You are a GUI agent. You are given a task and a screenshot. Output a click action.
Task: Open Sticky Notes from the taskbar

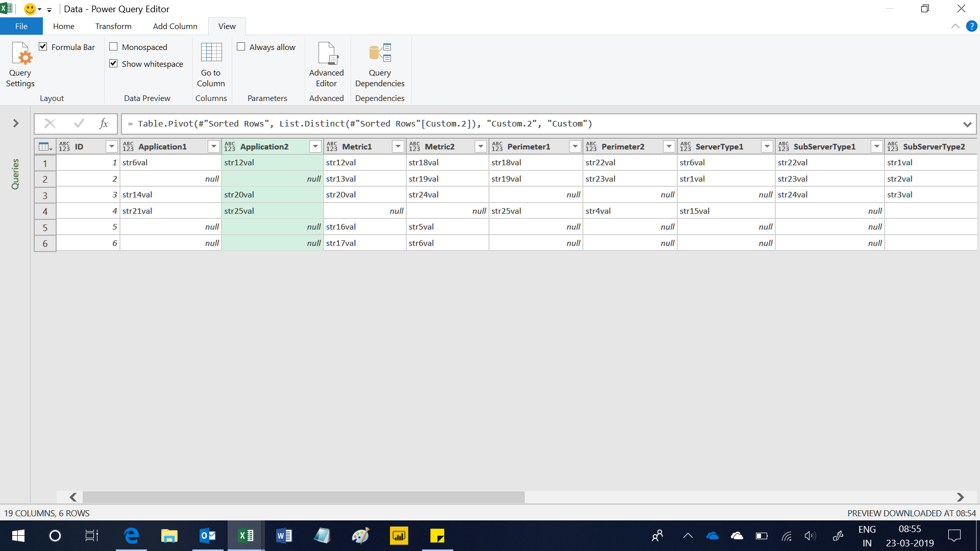437,536
